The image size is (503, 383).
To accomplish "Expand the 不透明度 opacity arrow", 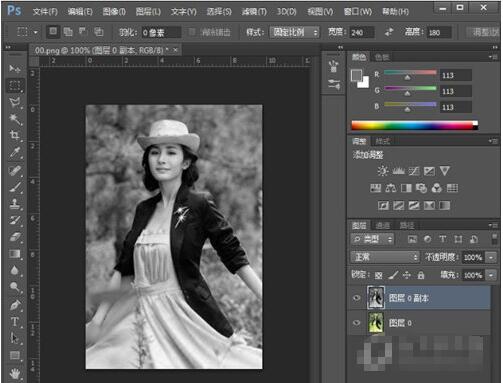I will (x=491, y=257).
